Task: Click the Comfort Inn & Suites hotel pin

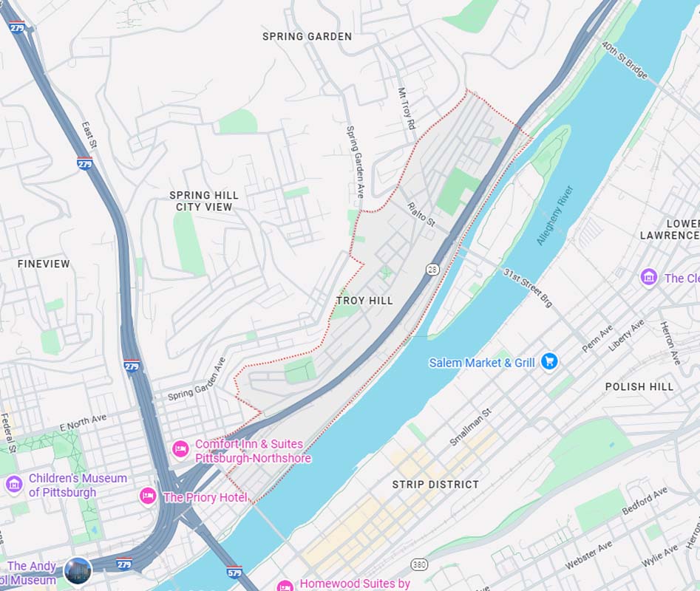Action: pos(180,448)
